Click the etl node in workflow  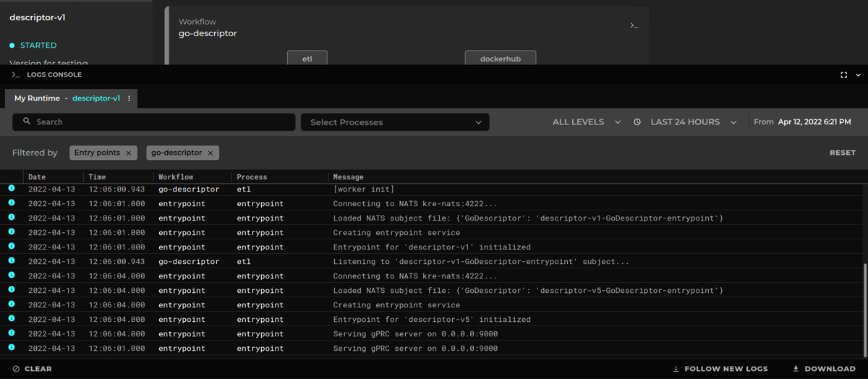[307, 58]
